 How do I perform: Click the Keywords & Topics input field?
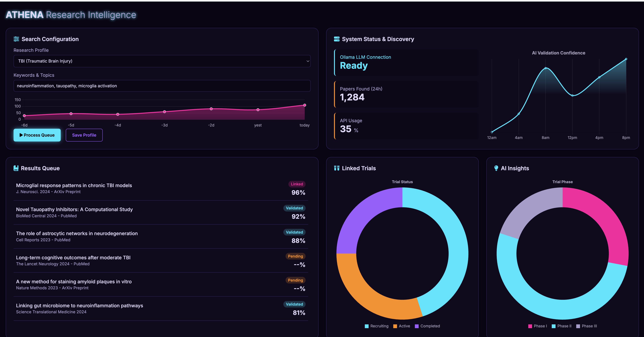tap(162, 86)
